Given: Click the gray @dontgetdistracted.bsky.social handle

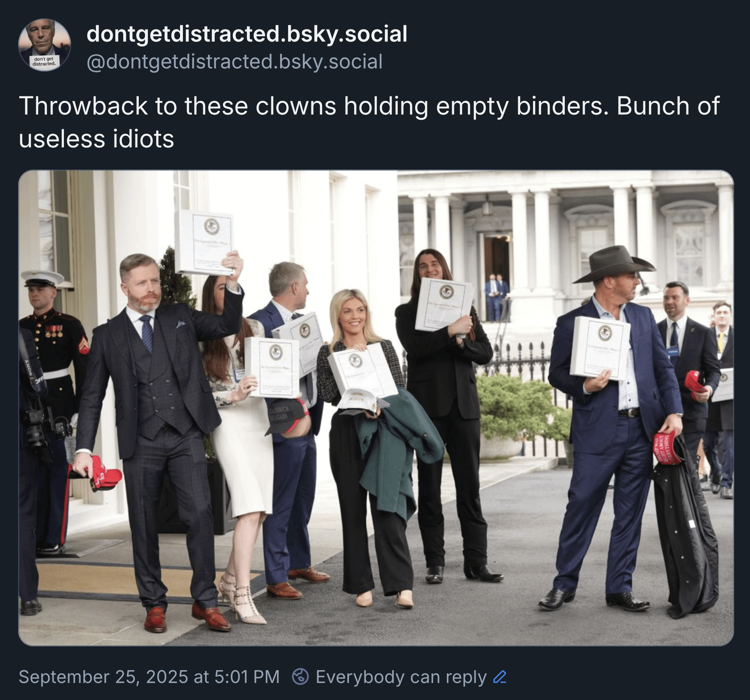Looking at the screenshot, I should coord(234,62).
